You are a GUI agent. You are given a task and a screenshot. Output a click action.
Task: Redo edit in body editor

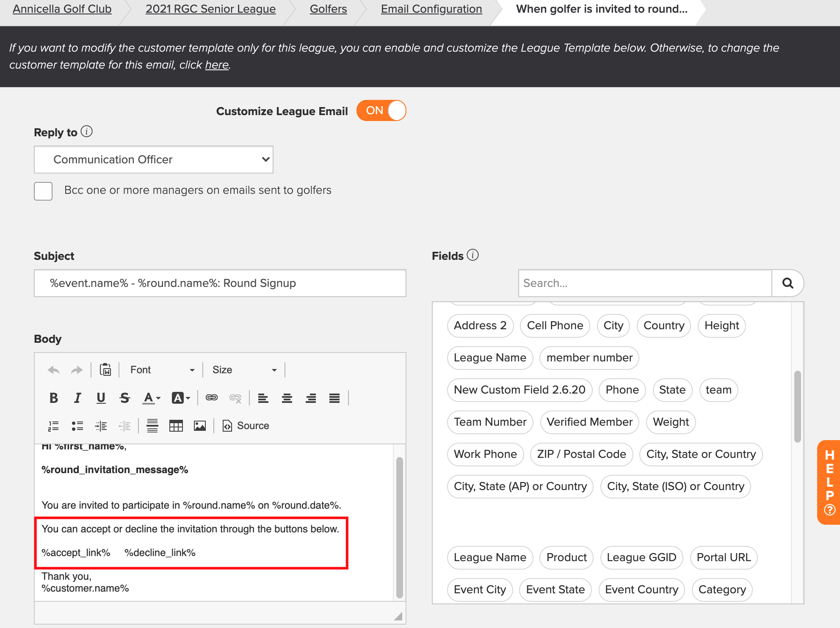tap(77, 370)
